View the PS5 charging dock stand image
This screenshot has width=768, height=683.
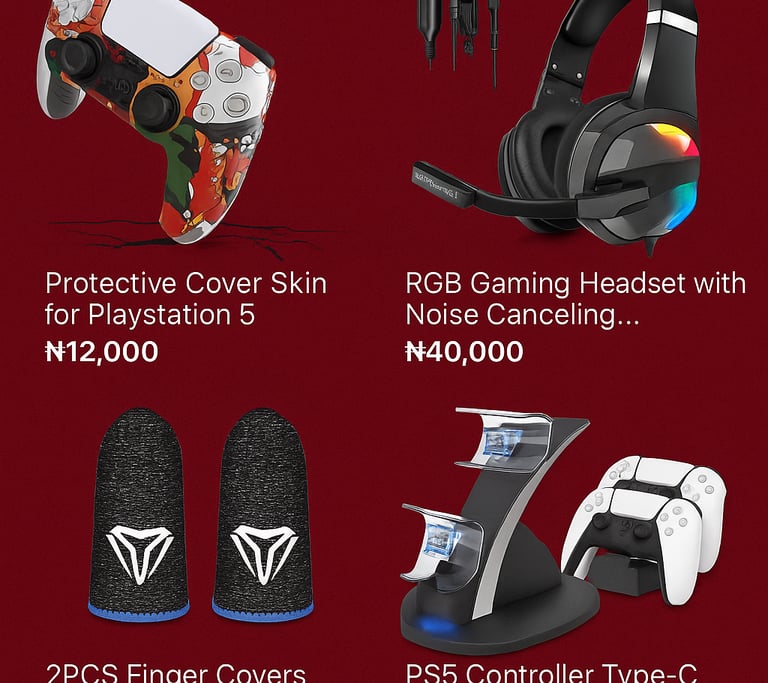click(x=500, y=529)
